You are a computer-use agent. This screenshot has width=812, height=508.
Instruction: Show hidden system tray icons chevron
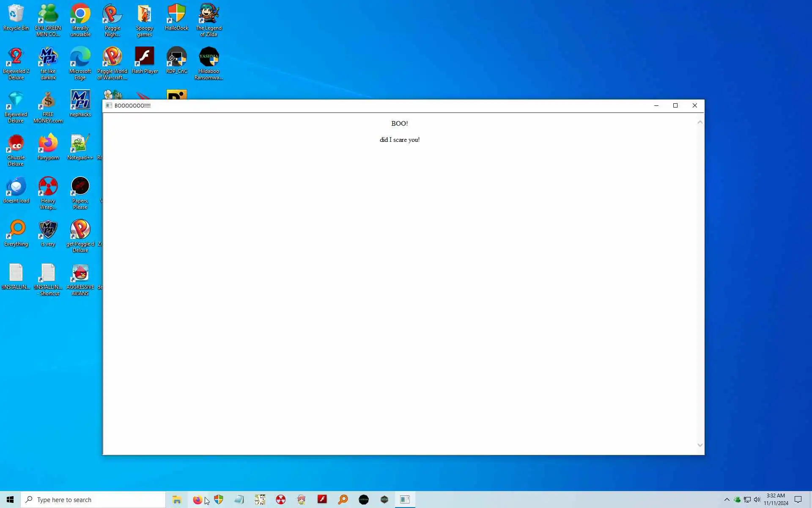point(727,500)
